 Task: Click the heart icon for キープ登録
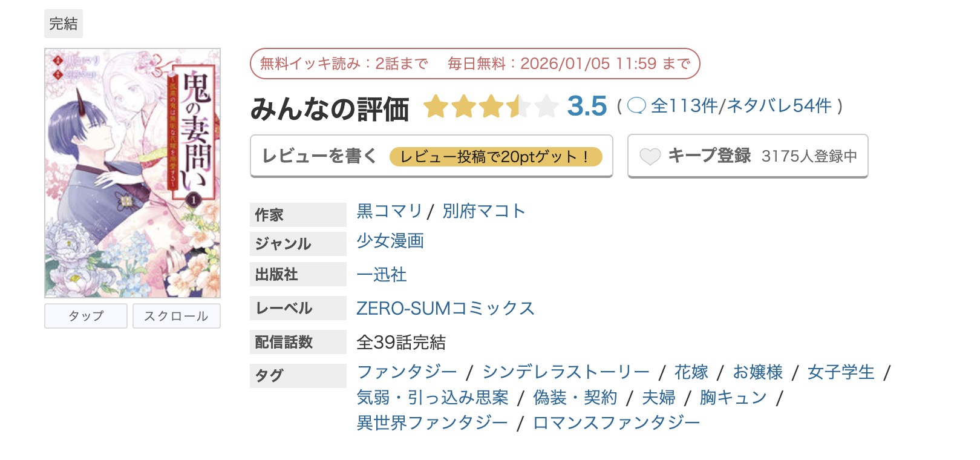[x=650, y=156]
